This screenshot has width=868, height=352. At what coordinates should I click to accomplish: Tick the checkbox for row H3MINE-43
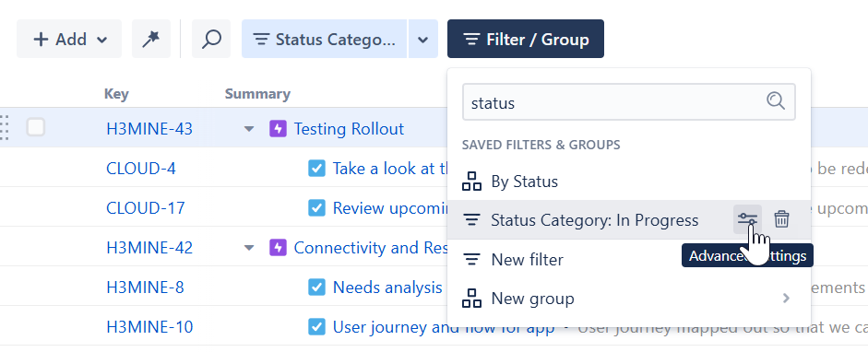click(36, 128)
